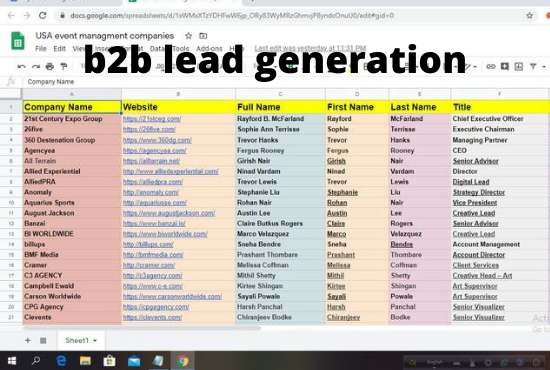Click the taskbar search magnifier
The width and height of the screenshot is (550, 370).
point(36,361)
